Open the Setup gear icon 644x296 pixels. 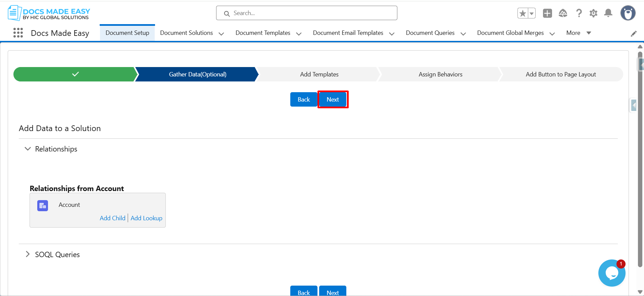[593, 13]
